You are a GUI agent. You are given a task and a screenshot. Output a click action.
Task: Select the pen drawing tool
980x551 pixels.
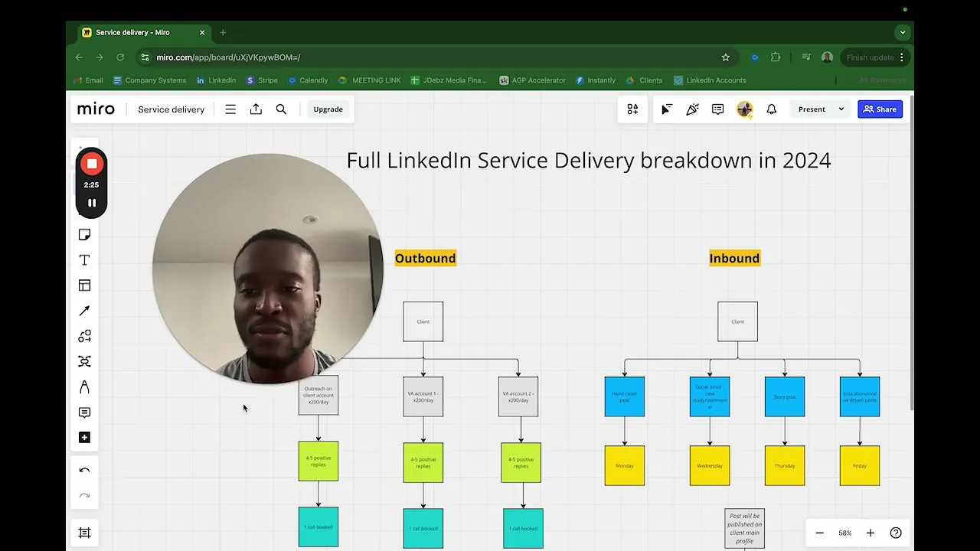click(84, 387)
